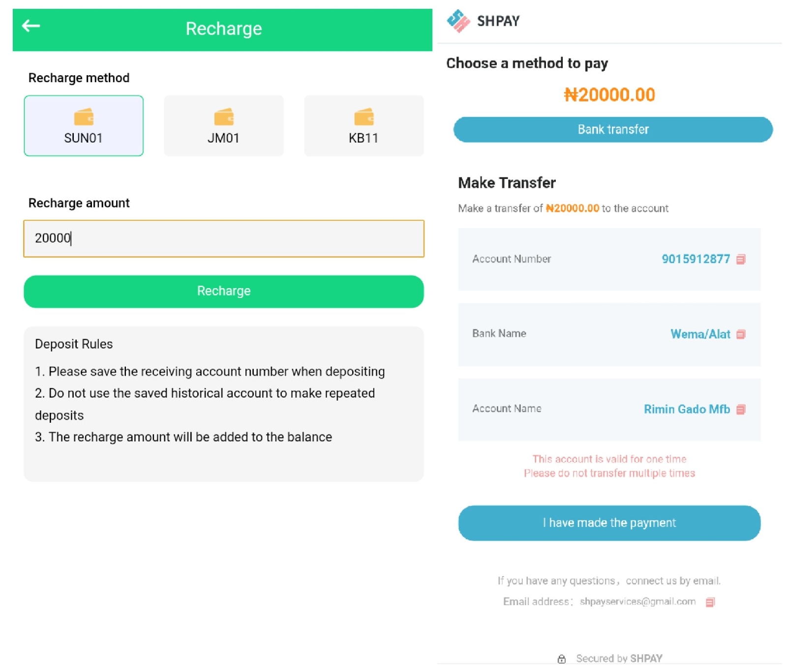The image size is (787, 672).
Task: Click the SHPAY logo icon
Action: coord(458,21)
